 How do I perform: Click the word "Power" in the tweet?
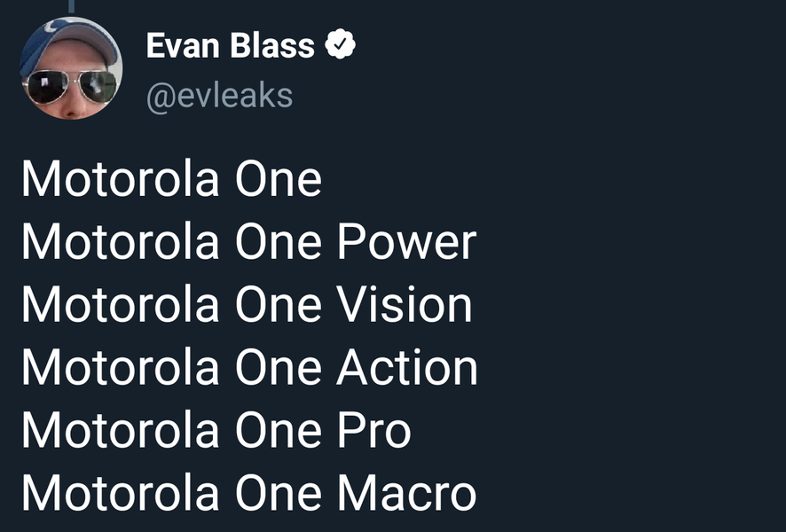pyautogui.click(x=406, y=242)
